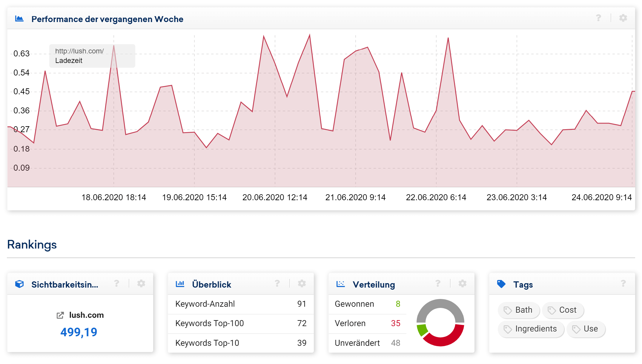This screenshot has height=364, width=642.
Task: Click the Gewonnen row value
Action: tap(398, 304)
